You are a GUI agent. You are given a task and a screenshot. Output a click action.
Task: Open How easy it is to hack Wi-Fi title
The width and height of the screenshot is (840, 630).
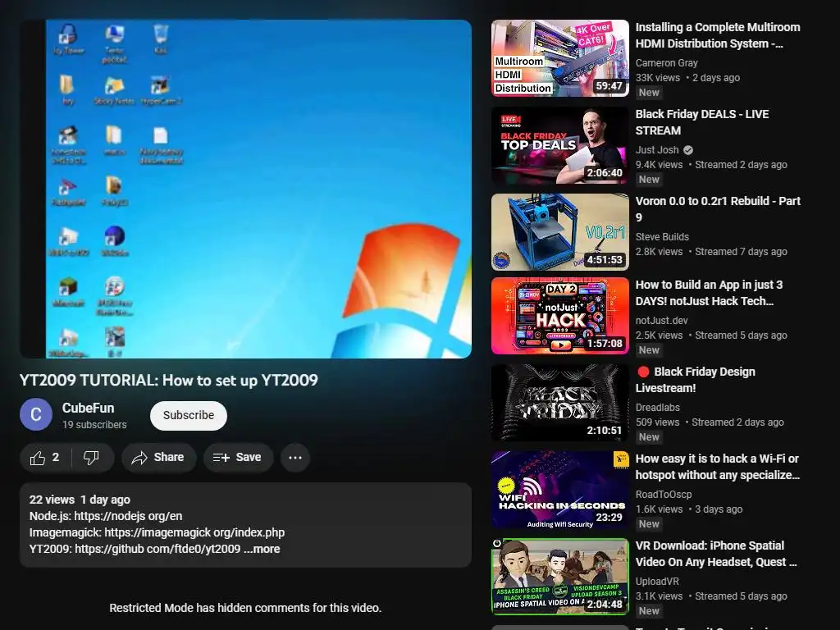coord(717,467)
